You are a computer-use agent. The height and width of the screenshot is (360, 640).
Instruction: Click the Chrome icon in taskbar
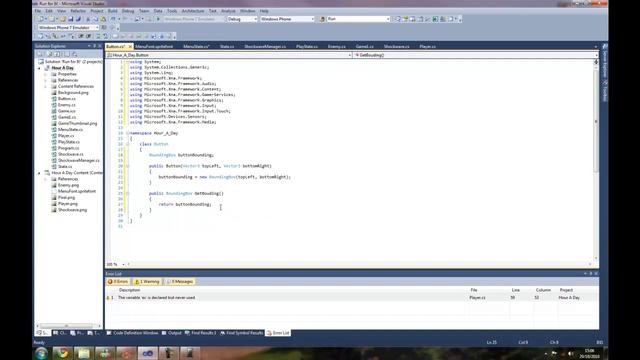click(62, 353)
